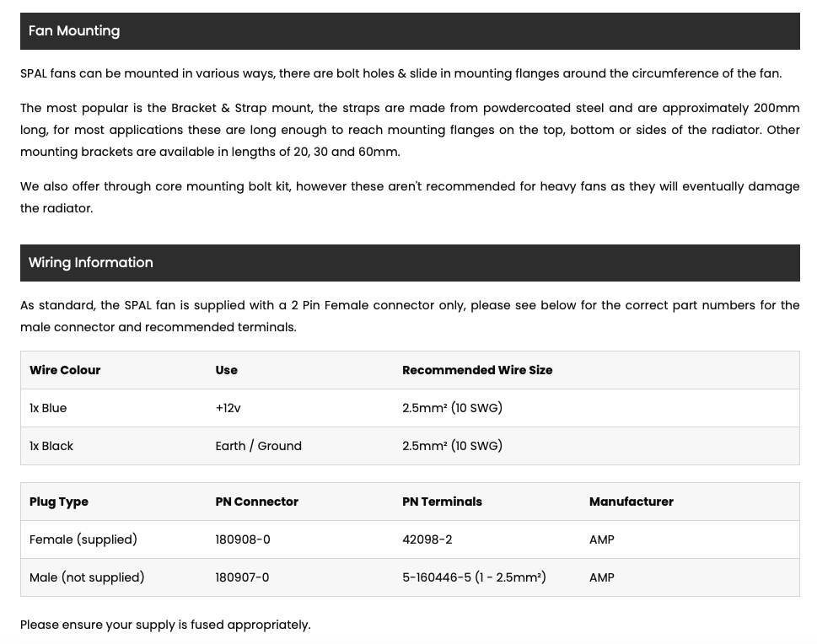Image resolution: width=817 pixels, height=644 pixels.
Task: Click the fused appropriately notice text
Action: pos(165,625)
